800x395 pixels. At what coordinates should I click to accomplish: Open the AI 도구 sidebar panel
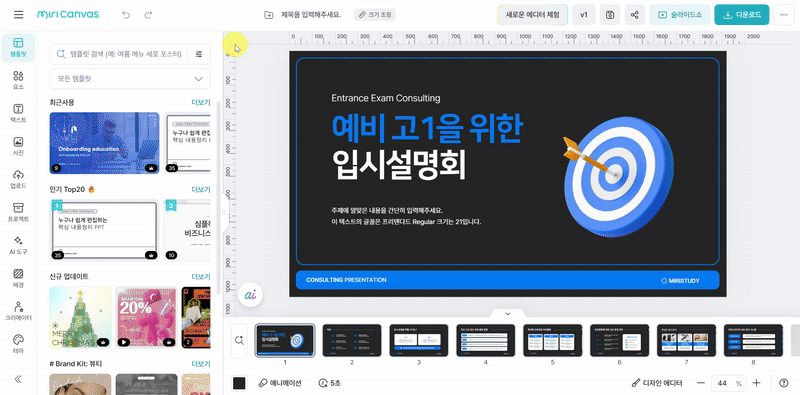pos(18,245)
